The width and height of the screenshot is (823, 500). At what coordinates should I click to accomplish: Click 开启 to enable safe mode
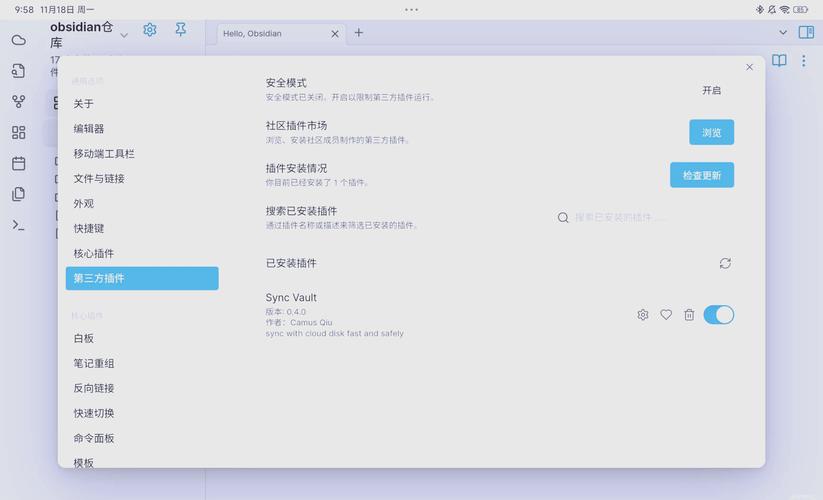pos(711,90)
